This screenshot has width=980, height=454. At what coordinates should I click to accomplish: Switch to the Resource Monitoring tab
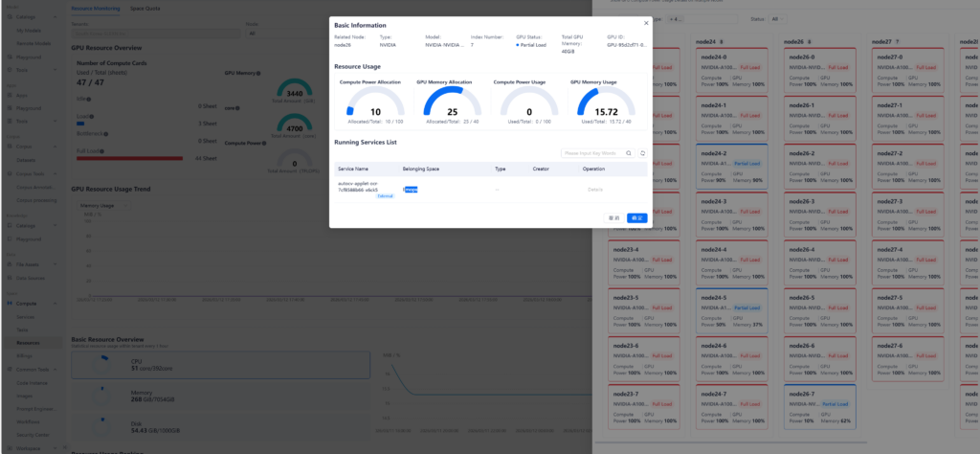[96, 8]
